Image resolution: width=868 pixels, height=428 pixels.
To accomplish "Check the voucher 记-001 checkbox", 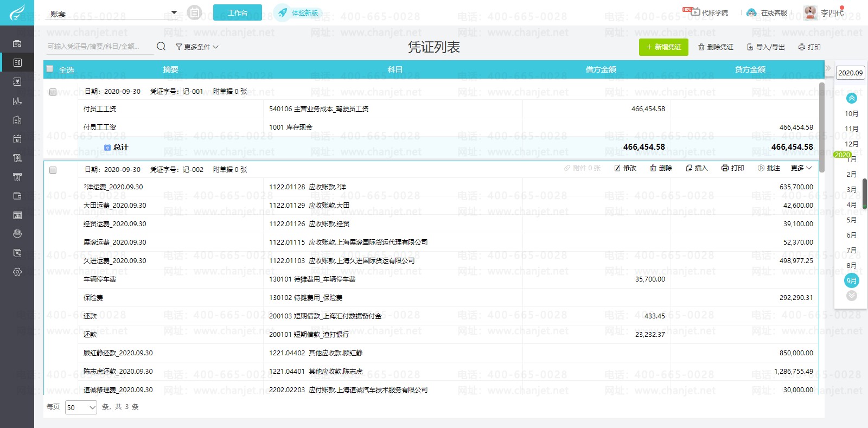I will (x=53, y=92).
